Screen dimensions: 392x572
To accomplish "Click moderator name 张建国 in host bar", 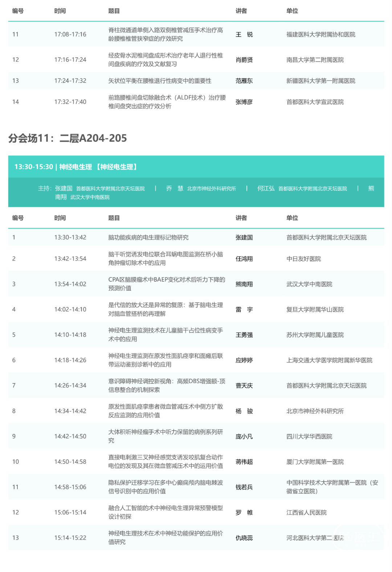I will tap(64, 188).
